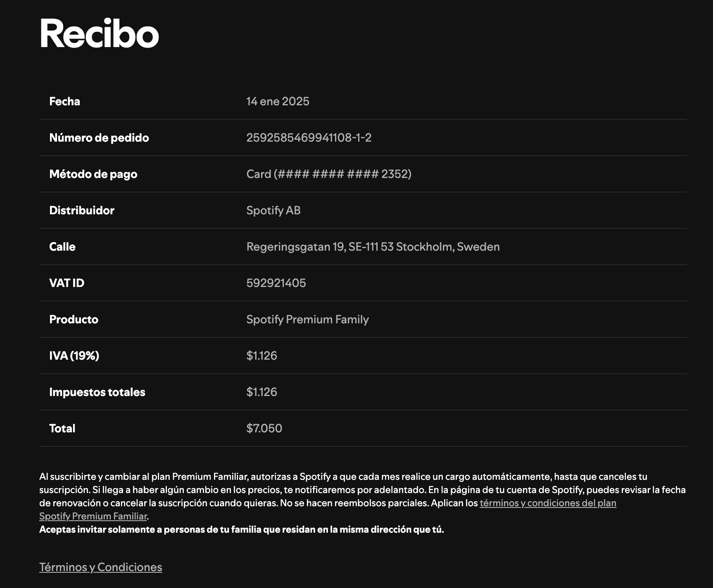Click the Regeringsgatan 19 Stockholm address
Screen dimensions: 713x588
(373, 247)
